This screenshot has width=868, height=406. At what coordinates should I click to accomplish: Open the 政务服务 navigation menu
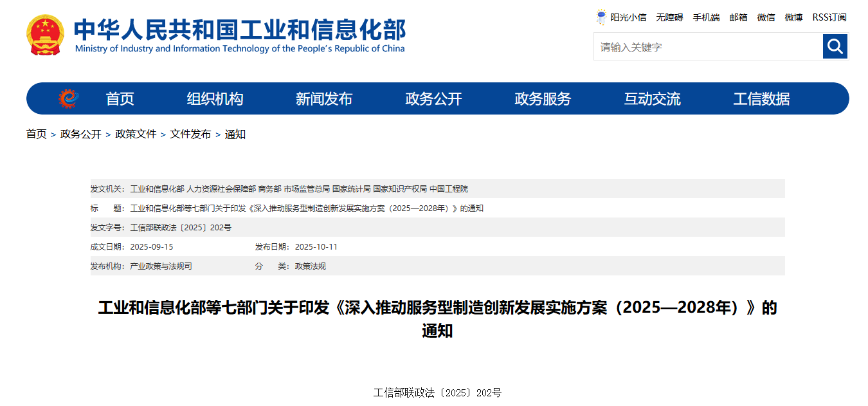[543, 99]
